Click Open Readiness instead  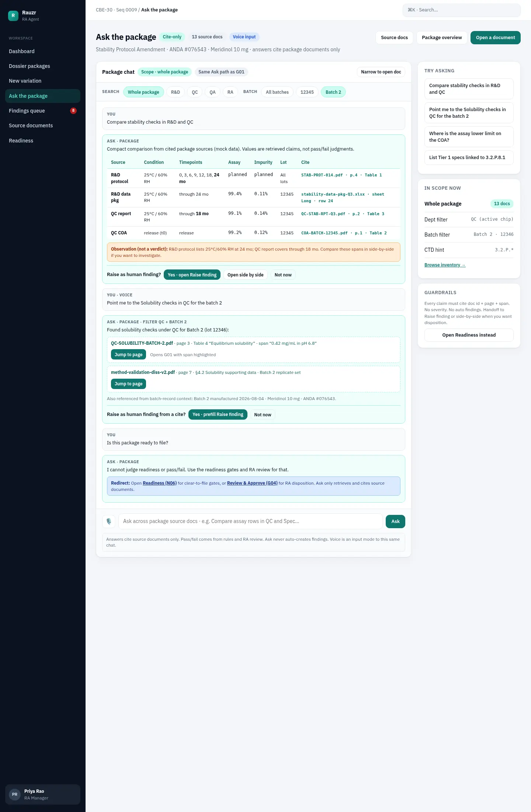469,335
